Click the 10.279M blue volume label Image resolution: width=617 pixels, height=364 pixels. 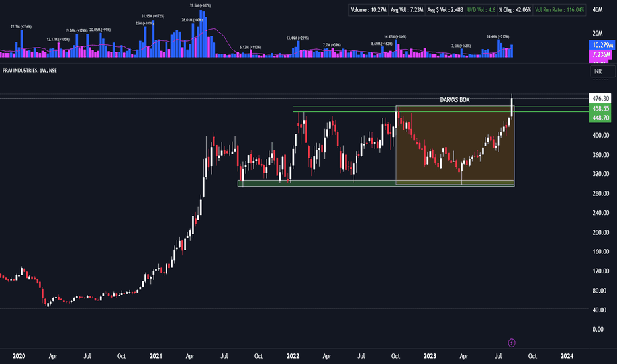point(601,45)
